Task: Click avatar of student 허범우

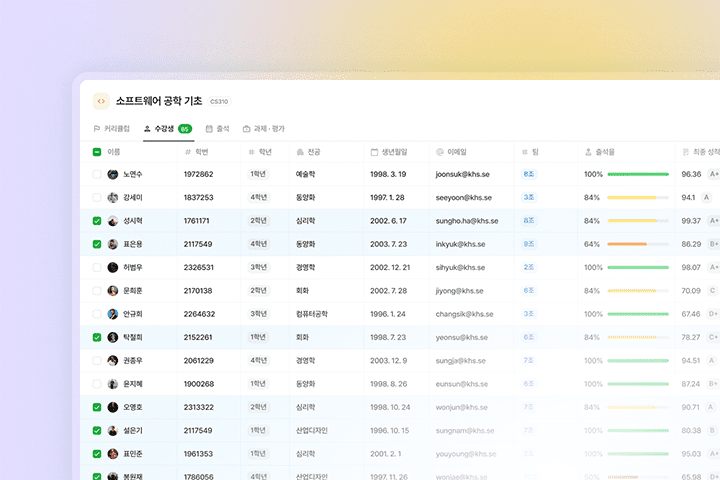Action: (112, 267)
